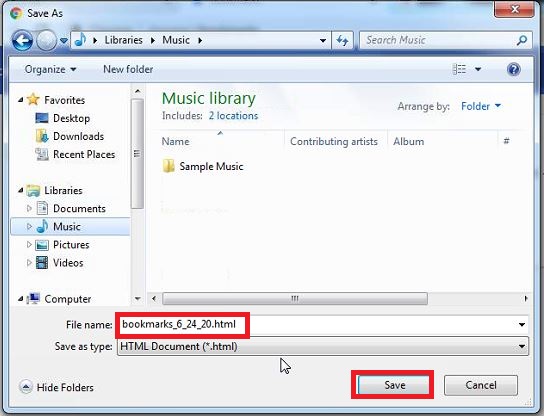This screenshot has width=544, height=416.
Task: Select Downloads in Favorites
Action: point(78,136)
